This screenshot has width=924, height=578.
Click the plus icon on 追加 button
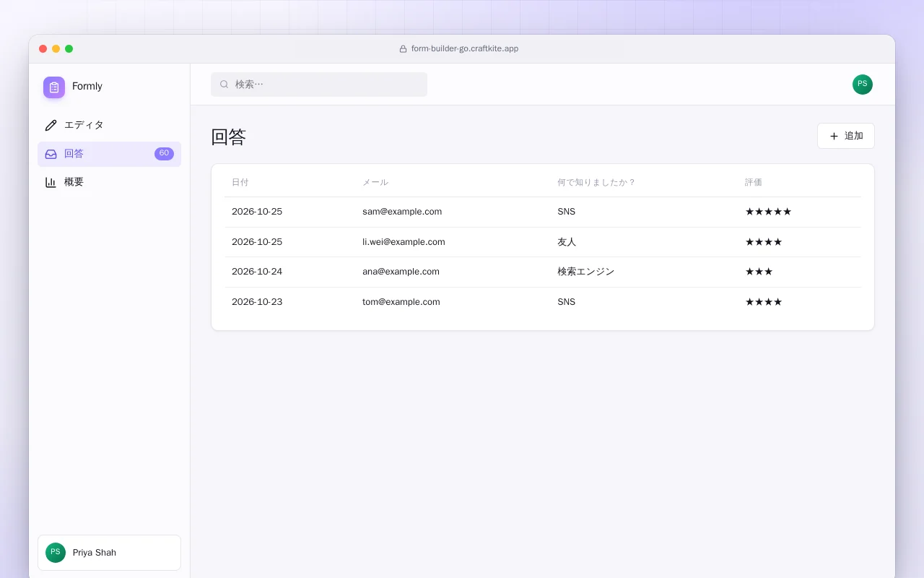pos(834,136)
